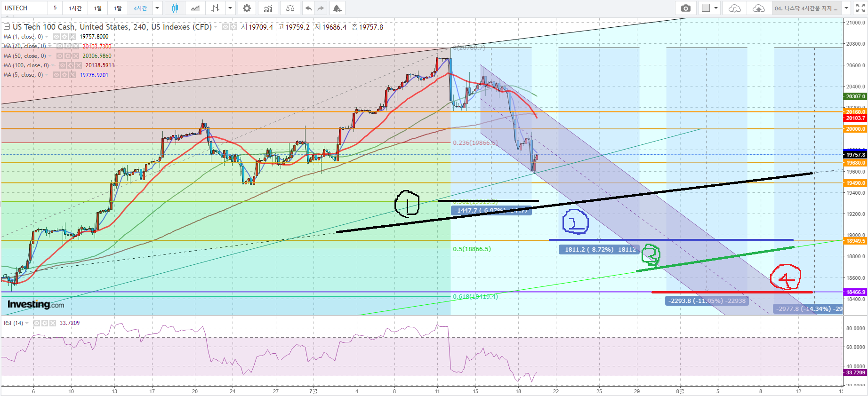This screenshot has width=868, height=396.
Task: Toggle fullscreen chart mode
Action: tap(860, 8)
